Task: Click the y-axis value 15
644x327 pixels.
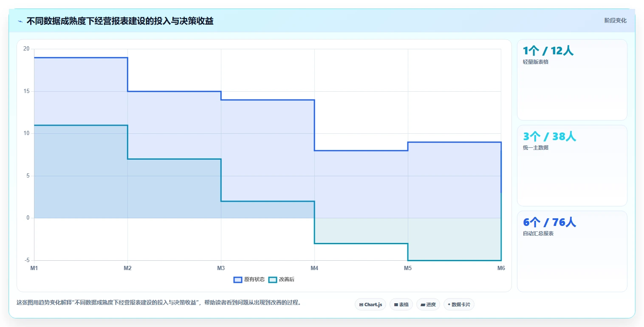Action: pos(26,91)
